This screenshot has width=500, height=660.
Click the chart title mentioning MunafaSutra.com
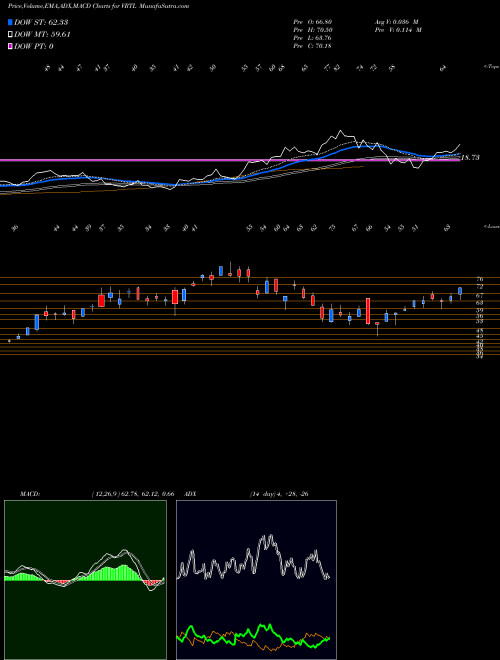coord(98,6)
